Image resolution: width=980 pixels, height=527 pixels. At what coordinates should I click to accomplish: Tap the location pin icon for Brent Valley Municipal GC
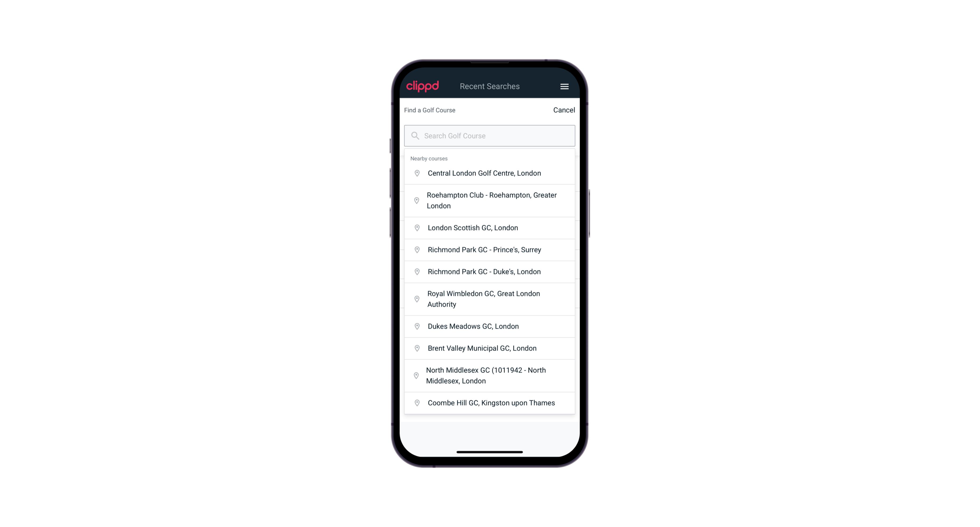[415, 348]
